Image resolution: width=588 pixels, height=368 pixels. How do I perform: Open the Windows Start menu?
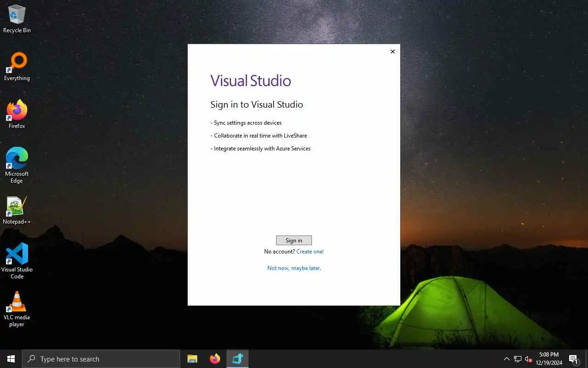(11, 359)
